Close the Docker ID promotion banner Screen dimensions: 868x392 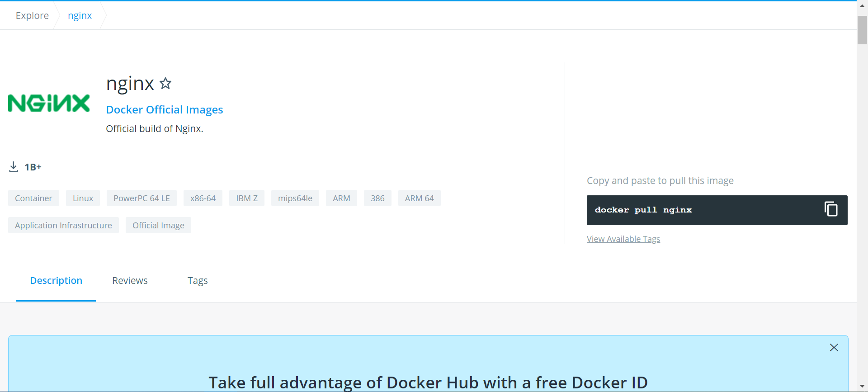[834, 347]
